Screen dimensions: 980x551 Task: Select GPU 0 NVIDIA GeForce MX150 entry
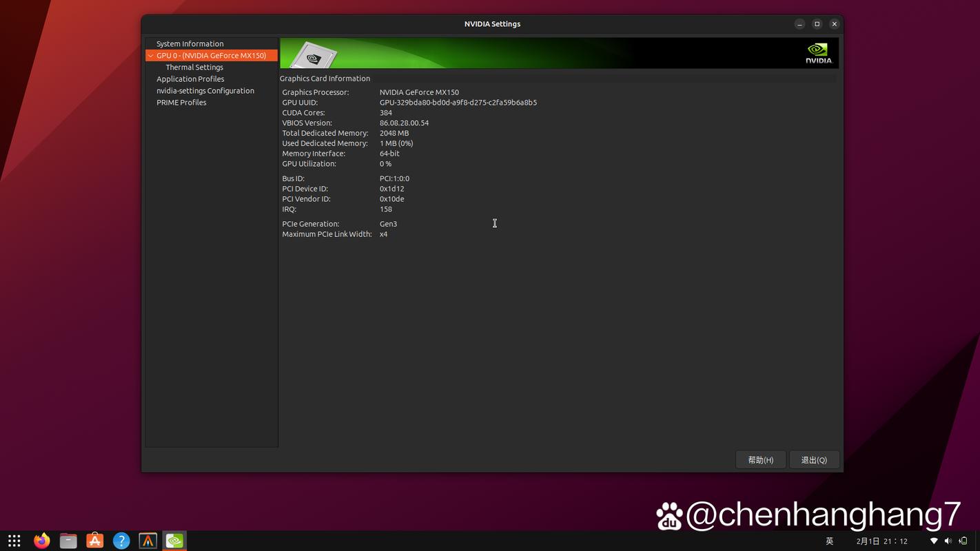click(211, 56)
